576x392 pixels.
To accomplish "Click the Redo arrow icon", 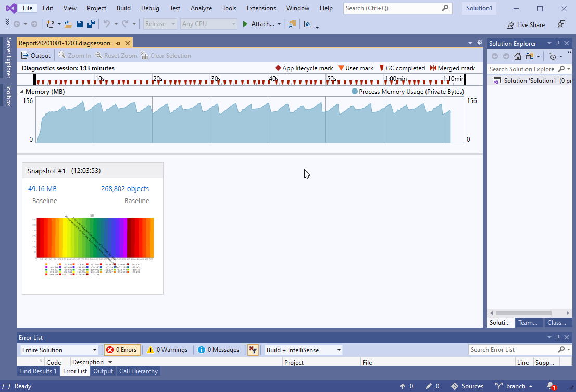I will point(125,24).
